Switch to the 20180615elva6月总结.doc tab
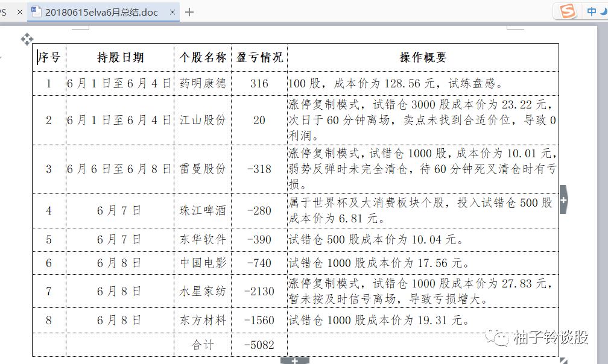The image size is (608, 364). coord(103,12)
